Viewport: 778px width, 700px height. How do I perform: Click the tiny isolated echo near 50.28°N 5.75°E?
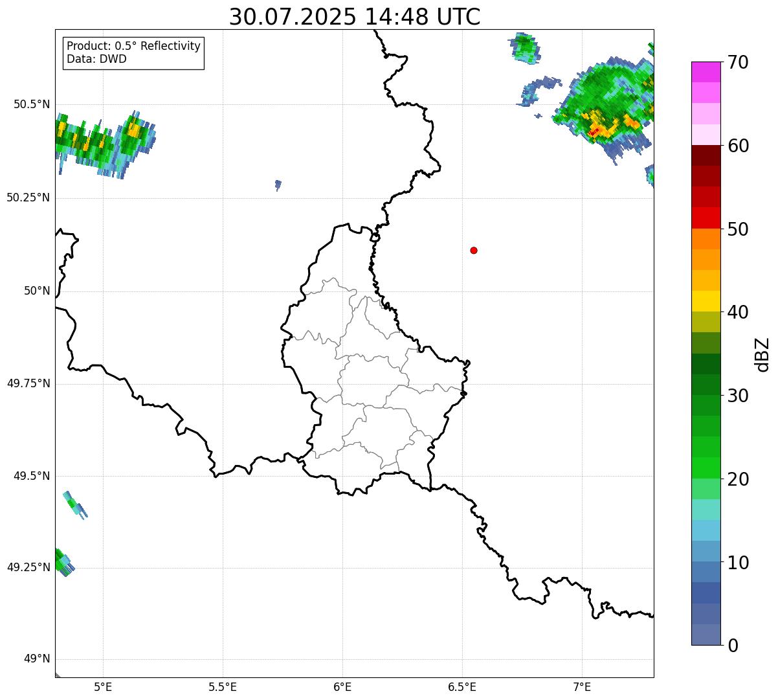point(278,185)
